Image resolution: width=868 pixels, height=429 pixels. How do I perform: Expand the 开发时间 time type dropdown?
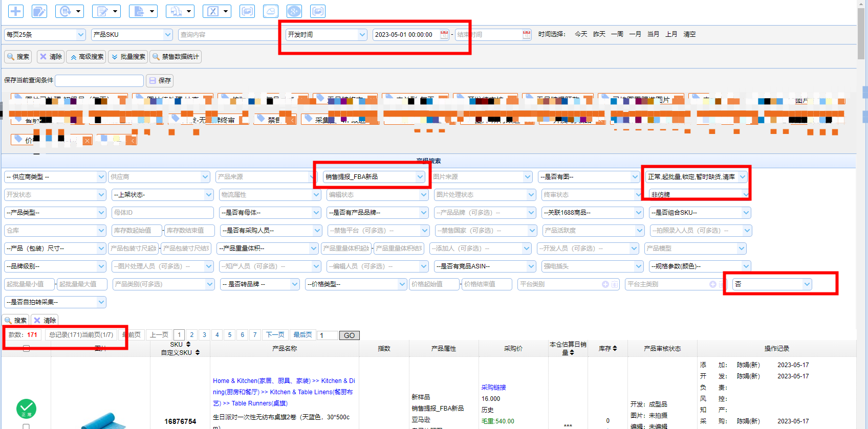tap(327, 35)
